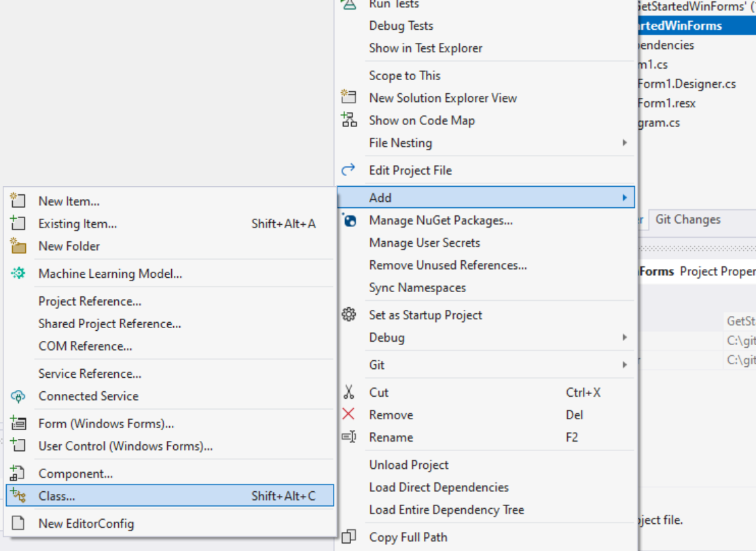Select Form1.Designer.cs in Solution Explorer
Screen dimensions: 756x551
pyautogui.click(x=686, y=84)
